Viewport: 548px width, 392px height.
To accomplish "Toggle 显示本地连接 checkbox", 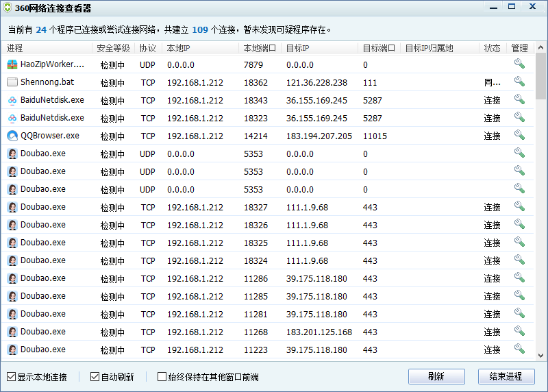I will point(11,377).
